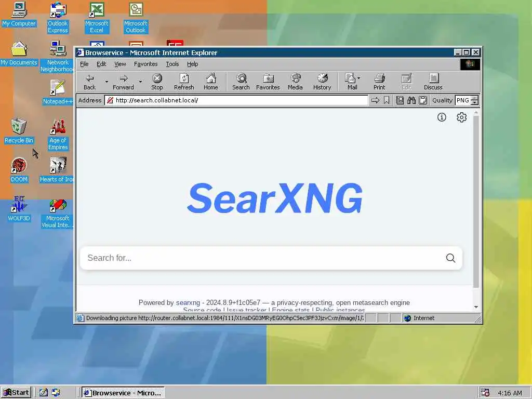Follow the searxng link in footer
This screenshot has width=532, height=399.
(188, 303)
